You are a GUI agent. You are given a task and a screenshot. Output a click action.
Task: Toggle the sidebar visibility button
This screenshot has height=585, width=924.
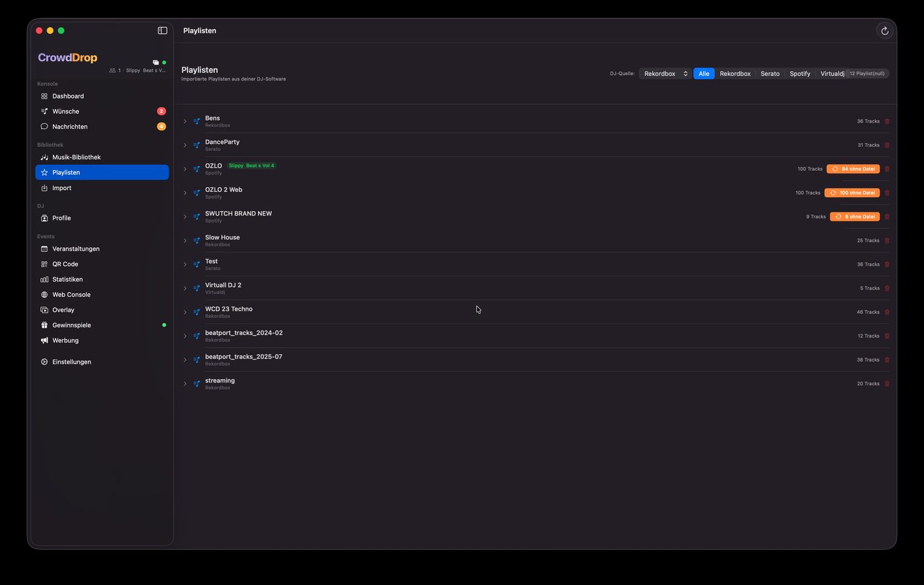pos(162,30)
